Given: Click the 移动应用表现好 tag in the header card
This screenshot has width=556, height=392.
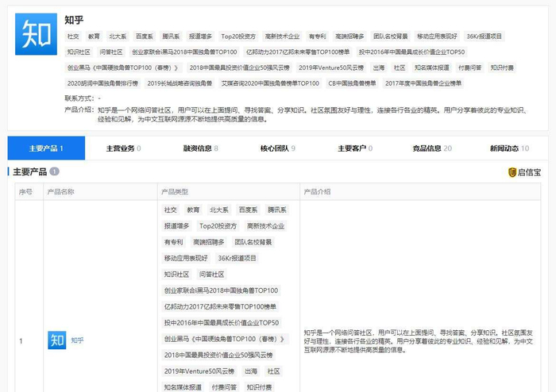Looking at the screenshot, I should [437, 37].
